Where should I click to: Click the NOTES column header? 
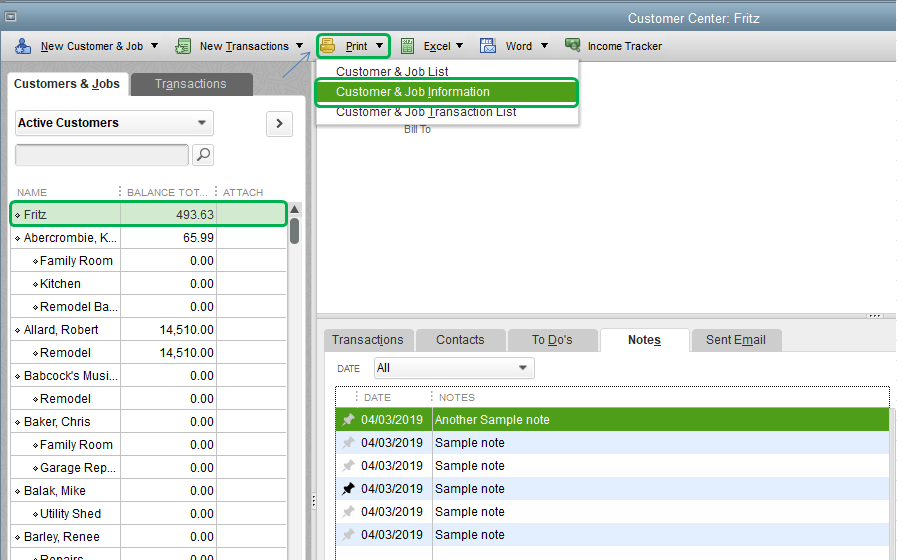(x=457, y=398)
